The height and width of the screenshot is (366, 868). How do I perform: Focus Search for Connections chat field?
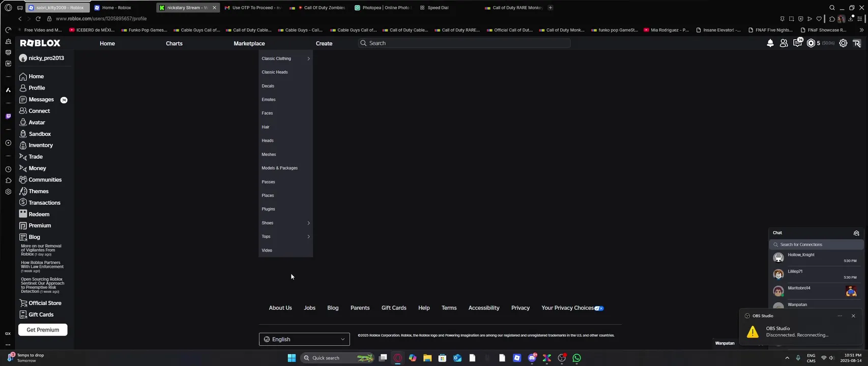tap(816, 245)
